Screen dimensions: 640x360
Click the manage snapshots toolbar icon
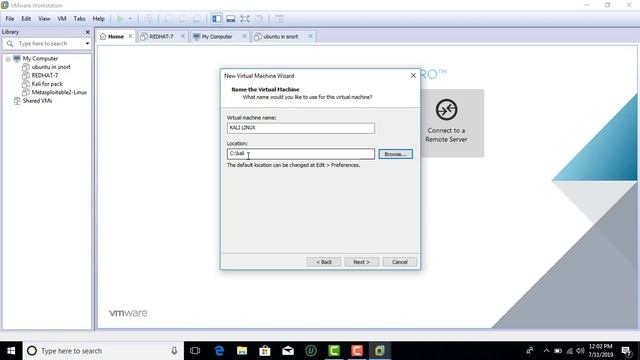tap(196, 19)
